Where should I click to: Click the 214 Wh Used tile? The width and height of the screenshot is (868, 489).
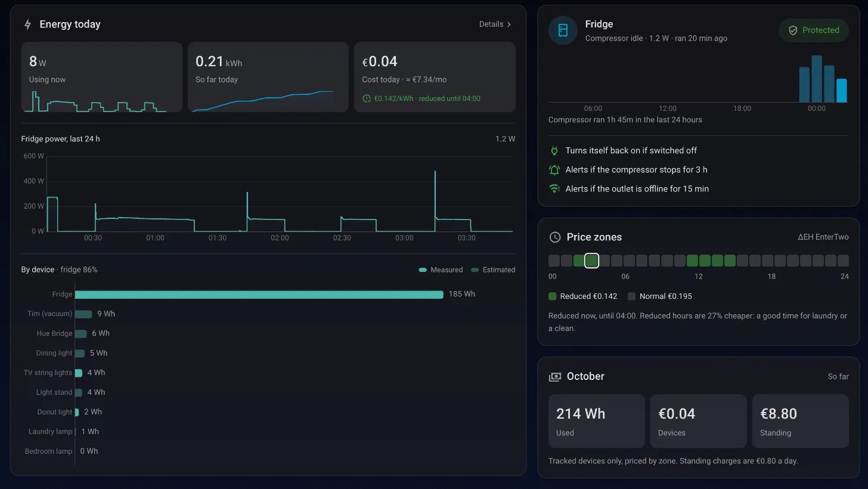[597, 421]
